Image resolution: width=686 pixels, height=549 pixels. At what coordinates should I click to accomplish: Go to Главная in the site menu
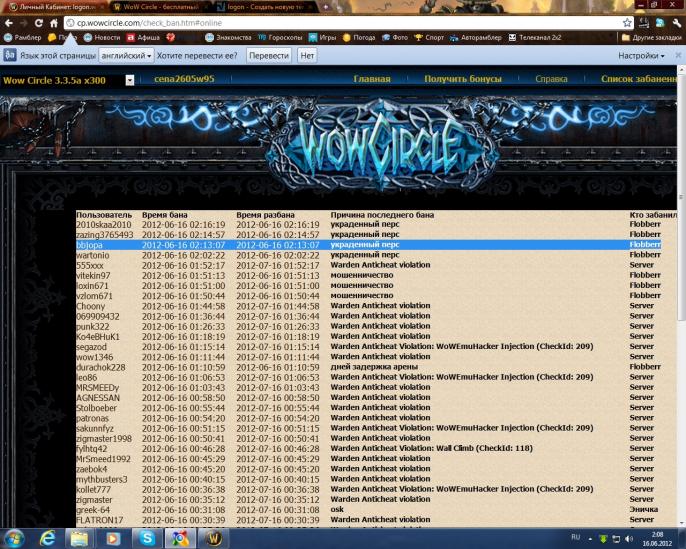372,79
